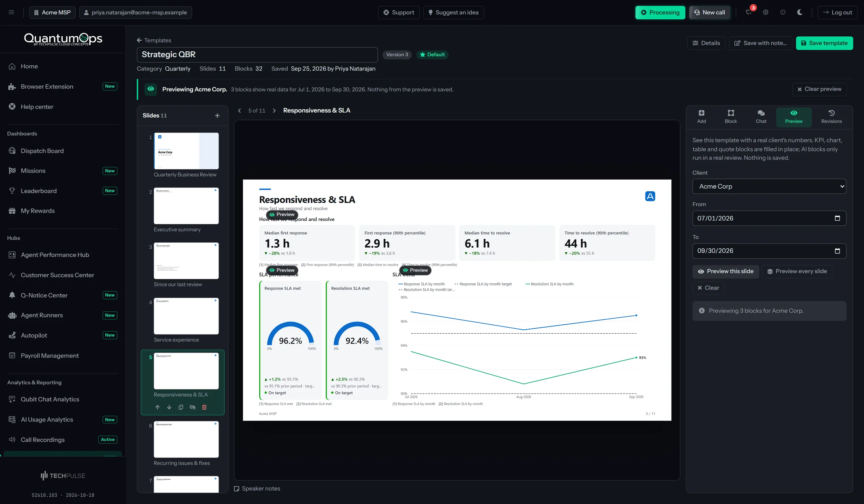Toggle the Default star badge
Viewport: 864px width, 504px height.
pyautogui.click(x=432, y=55)
